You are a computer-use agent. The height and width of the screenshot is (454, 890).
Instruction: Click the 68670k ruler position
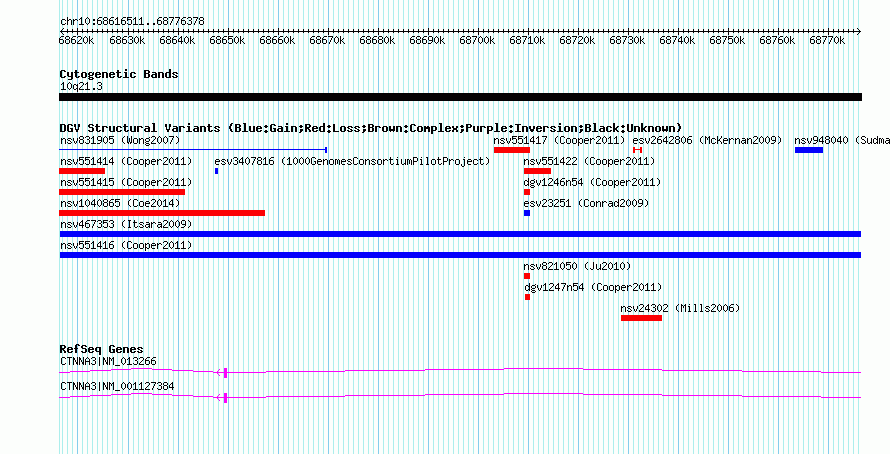(x=327, y=40)
